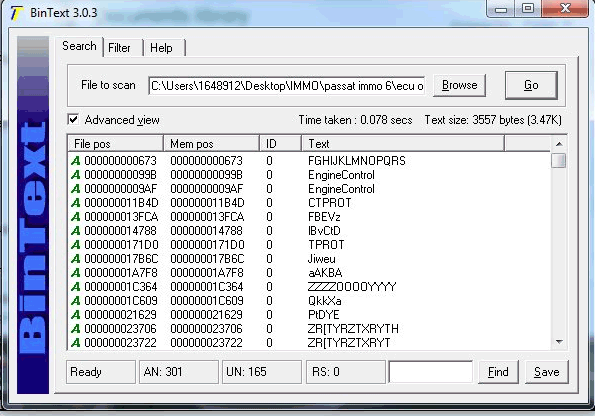Click the green A icon beside FBEVz row
Screen dimensions: 595x416
(76, 217)
